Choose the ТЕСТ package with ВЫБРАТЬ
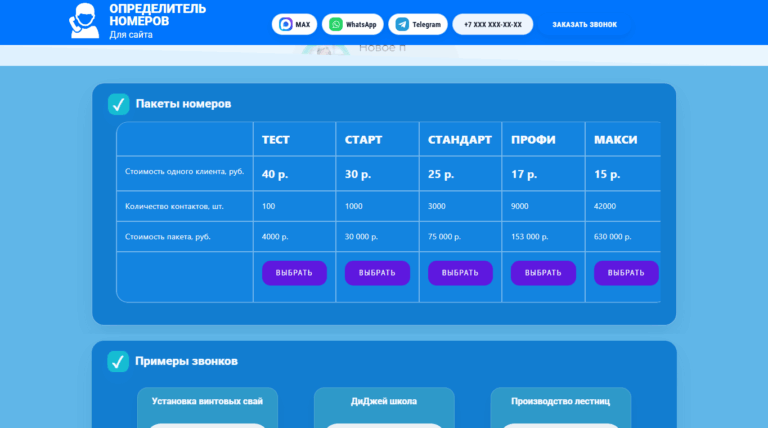 [294, 273]
